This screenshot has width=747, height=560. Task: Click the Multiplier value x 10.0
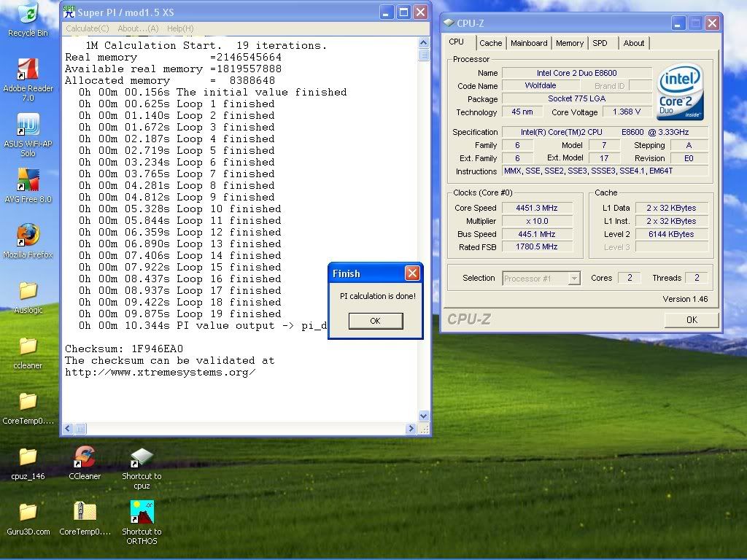537,221
